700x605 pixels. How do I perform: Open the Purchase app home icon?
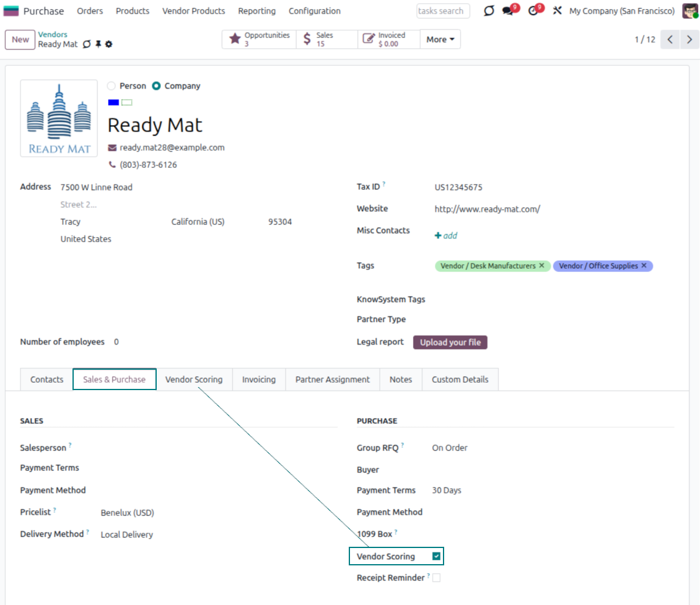[x=11, y=11]
